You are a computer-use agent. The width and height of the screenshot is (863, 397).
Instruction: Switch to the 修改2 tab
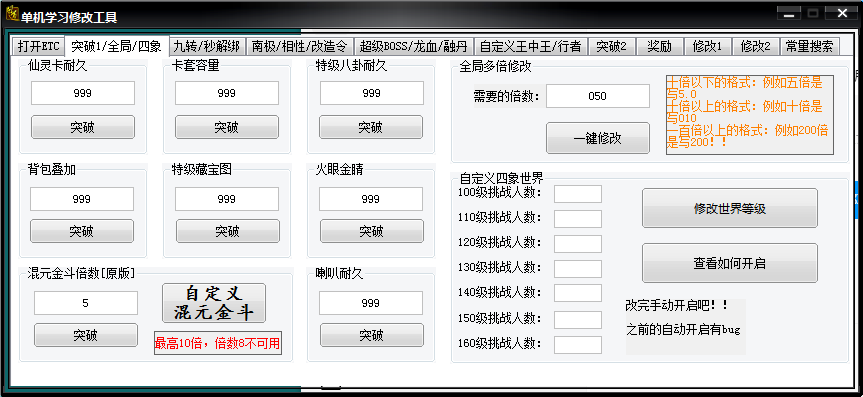[x=755, y=46]
